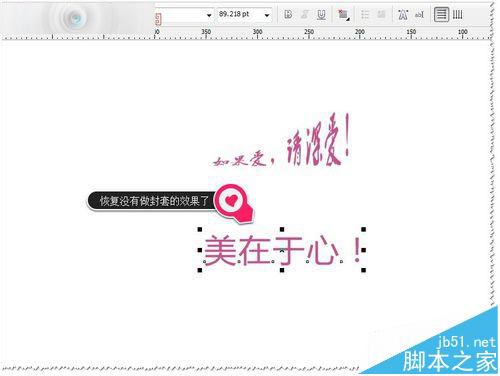Open the text alignment options
Screen dimensions: 500x376
tap(343, 15)
